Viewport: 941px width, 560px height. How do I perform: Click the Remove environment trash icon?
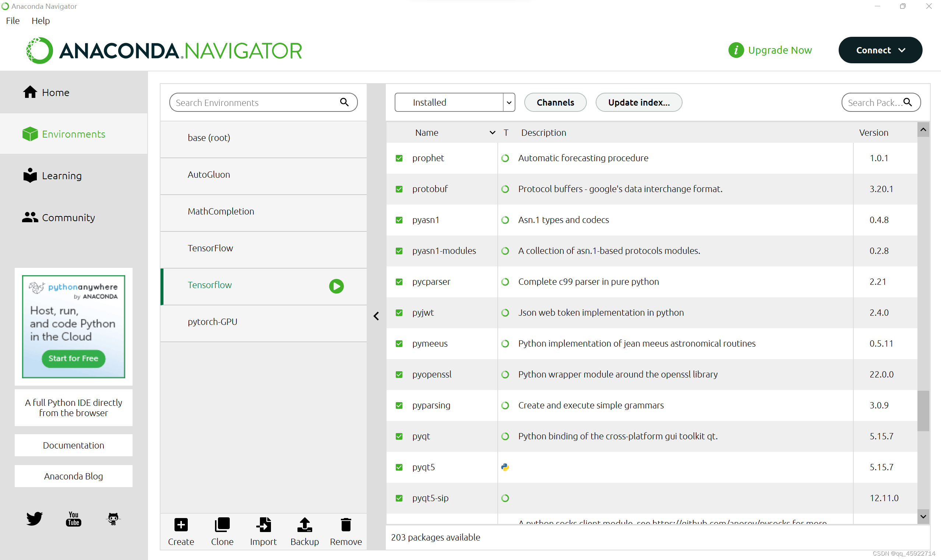346,525
